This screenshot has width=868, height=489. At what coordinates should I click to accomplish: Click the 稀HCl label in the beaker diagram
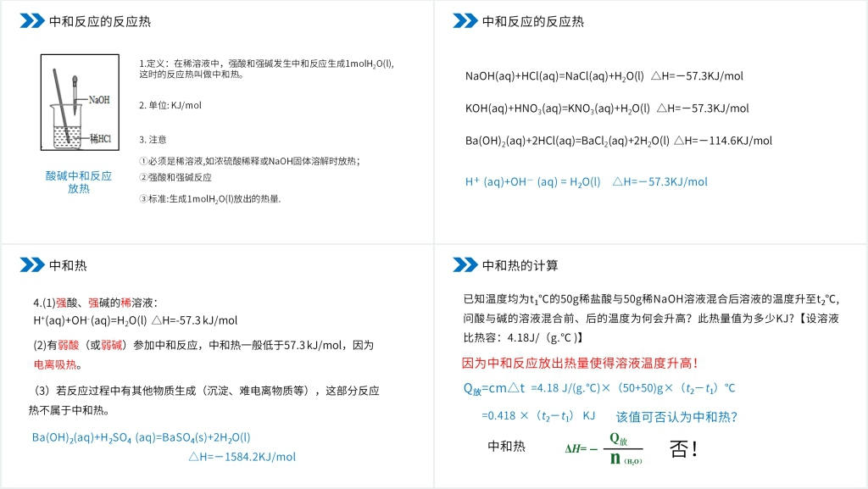[x=100, y=138]
